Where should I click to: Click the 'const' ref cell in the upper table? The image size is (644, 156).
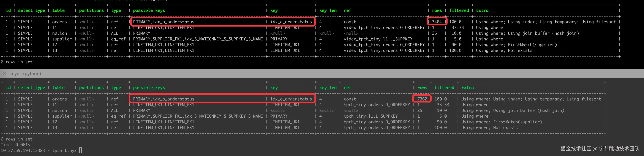tap(350, 22)
